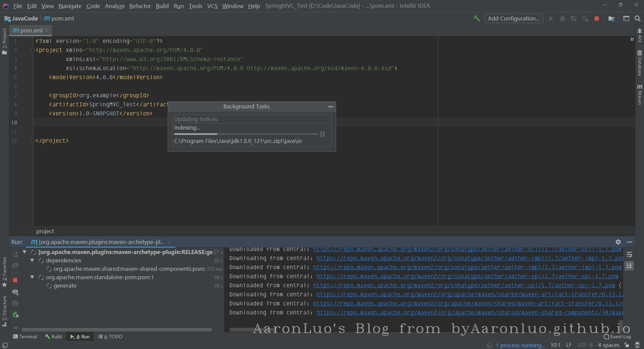Stop the Maven run in Run panel
The width and height of the screenshot is (644, 349).
(x=15, y=280)
